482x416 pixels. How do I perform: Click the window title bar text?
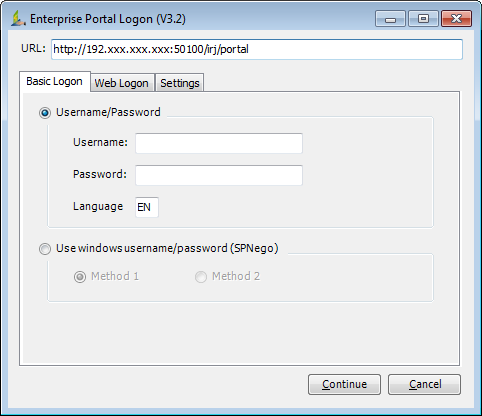click(108, 19)
